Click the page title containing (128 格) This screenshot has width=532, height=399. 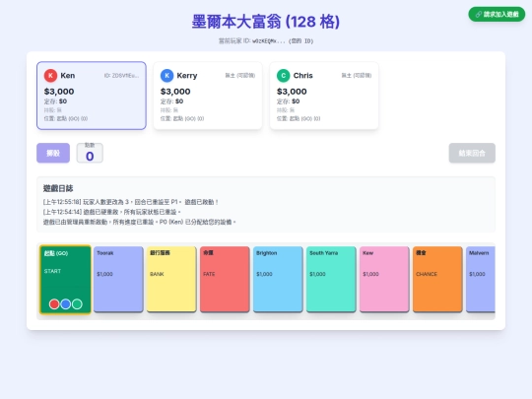(x=266, y=22)
